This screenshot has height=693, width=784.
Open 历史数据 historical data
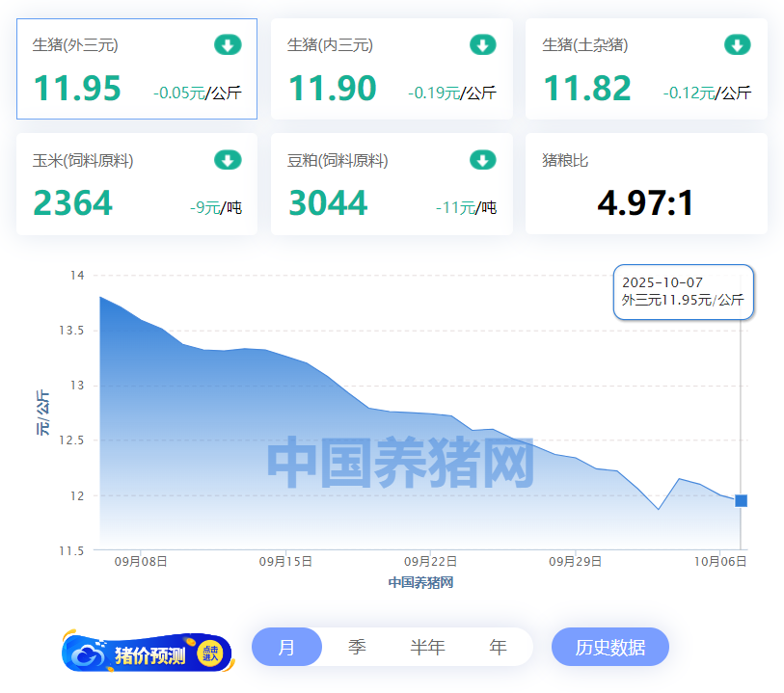tap(609, 647)
